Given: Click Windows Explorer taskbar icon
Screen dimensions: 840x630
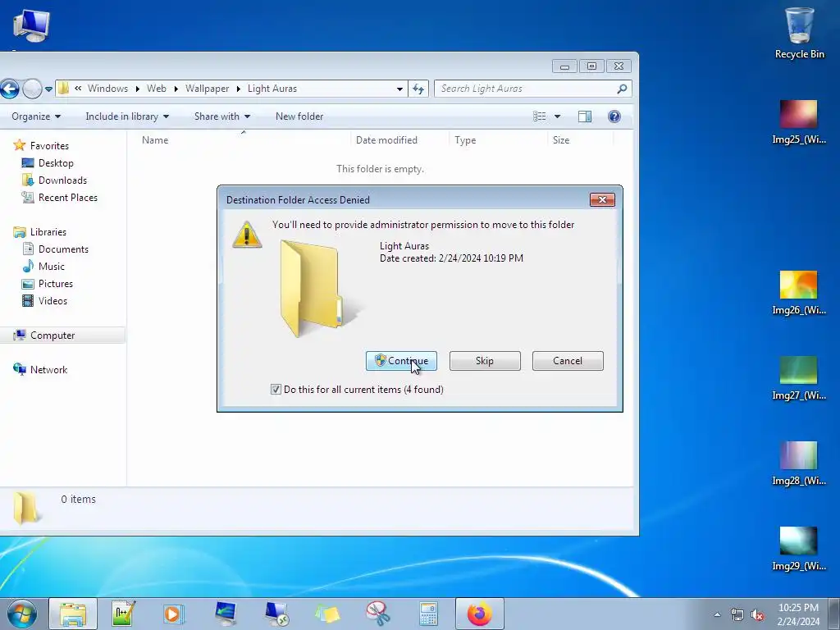Looking at the screenshot, I should [x=73, y=614].
